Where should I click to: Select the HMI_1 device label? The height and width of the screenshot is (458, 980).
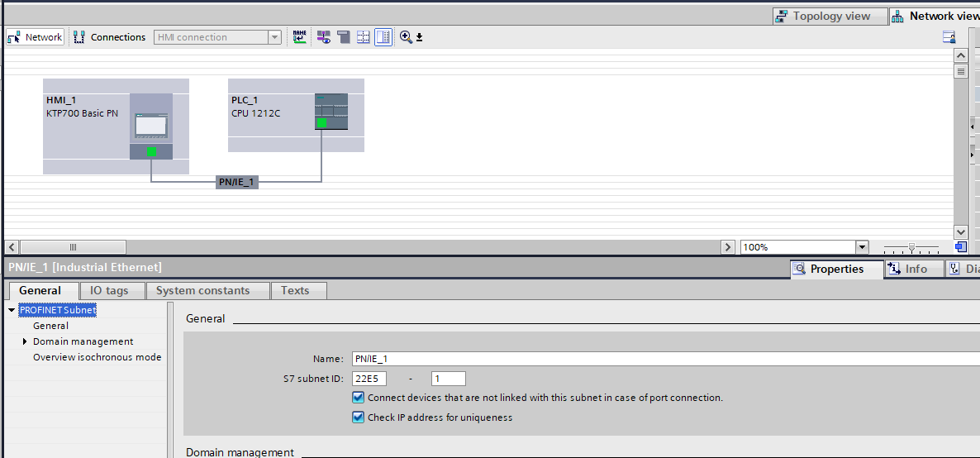click(x=61, y=100)
